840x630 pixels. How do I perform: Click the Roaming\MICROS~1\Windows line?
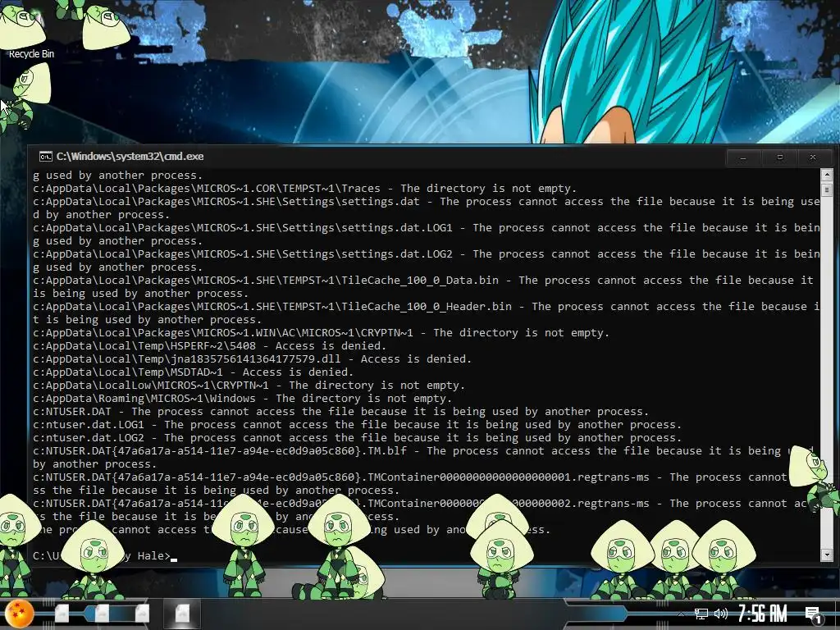coord(242,399)
